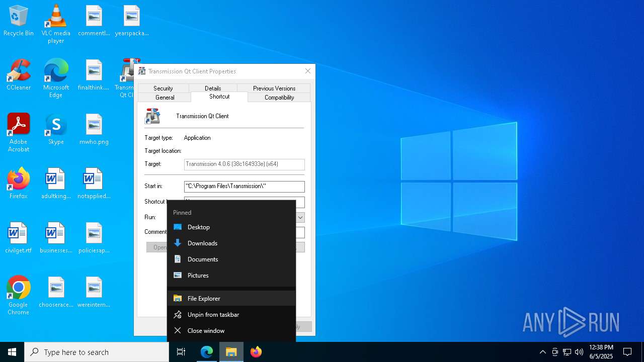
Task: Switch to the Details tab
Action: tap(213, 88)
